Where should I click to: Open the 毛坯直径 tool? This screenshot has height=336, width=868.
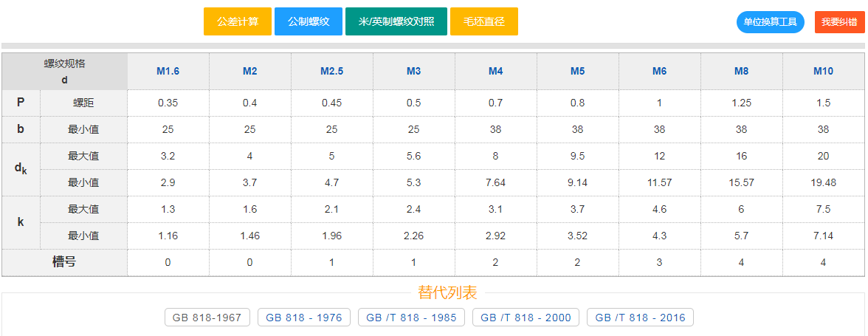[x=483, y=21]
